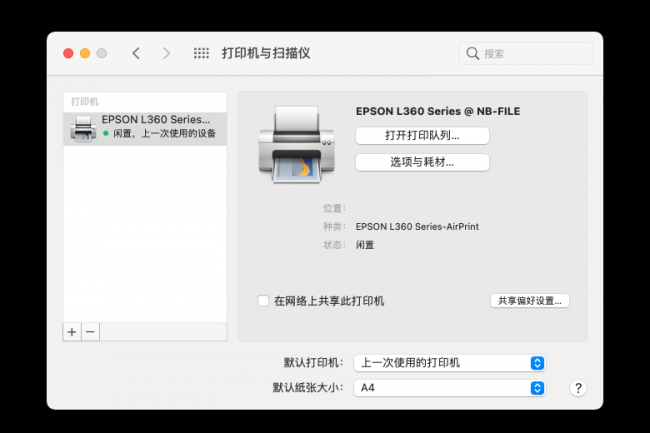Open help with question mark button
The height and width of the screenshot is (433, 650).
(578, 388)
